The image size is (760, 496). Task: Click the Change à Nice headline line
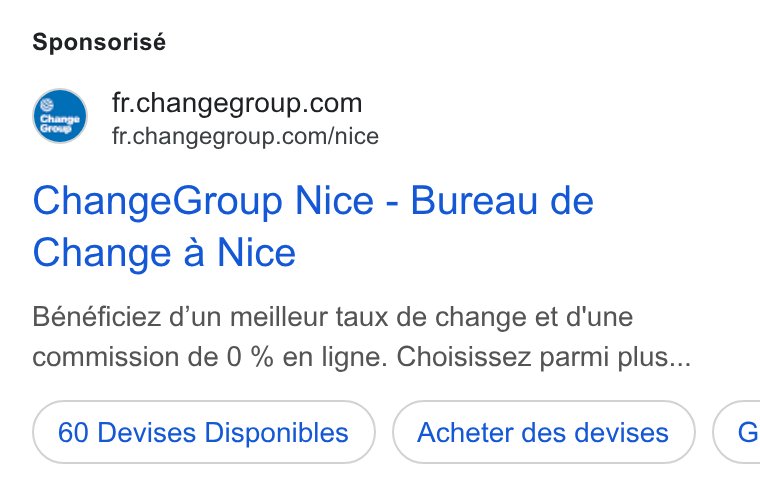164,253
